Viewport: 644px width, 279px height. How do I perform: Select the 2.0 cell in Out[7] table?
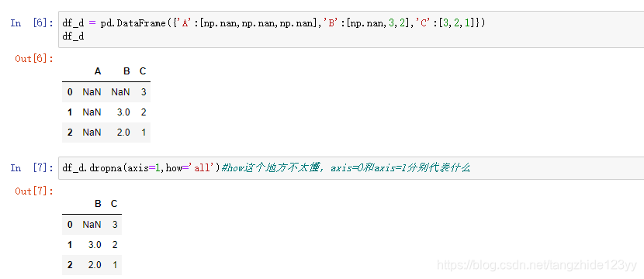click(x=95, y=265)
